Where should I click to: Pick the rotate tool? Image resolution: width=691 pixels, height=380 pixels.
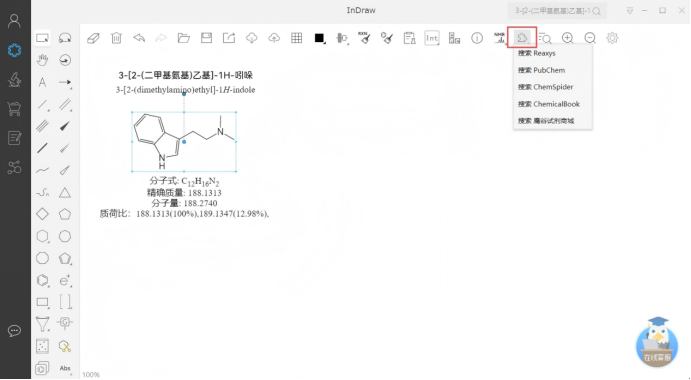click(65, 60)
